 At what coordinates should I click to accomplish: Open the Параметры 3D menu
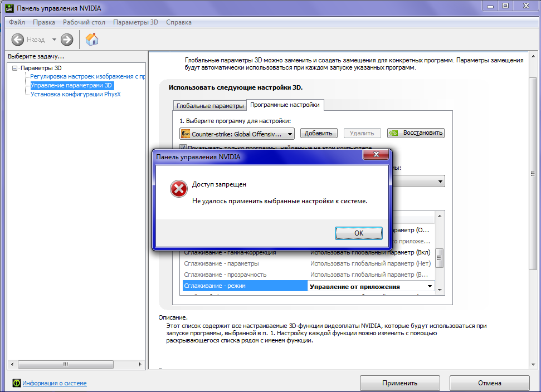pos(135,22)
